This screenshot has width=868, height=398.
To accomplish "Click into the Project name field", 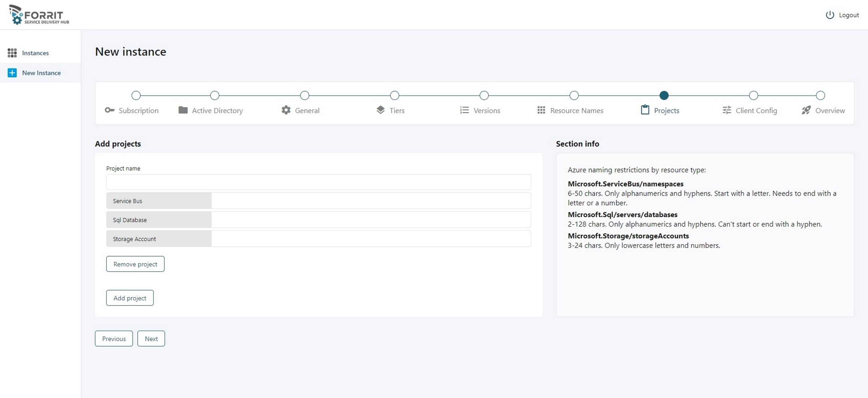I will (x=318, y=182).
